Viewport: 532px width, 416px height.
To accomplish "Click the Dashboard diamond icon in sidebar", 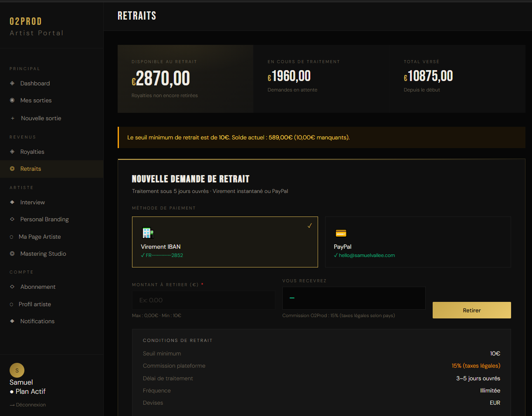I will click(x=12, y=83).
